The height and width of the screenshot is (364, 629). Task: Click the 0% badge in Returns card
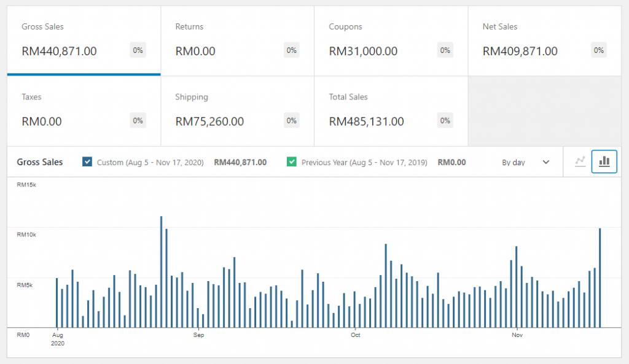coord(291,50)
